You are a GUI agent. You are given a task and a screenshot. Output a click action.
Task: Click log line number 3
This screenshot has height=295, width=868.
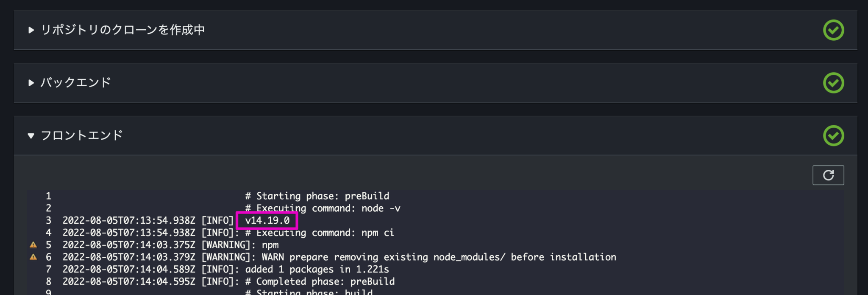point(48,220)
